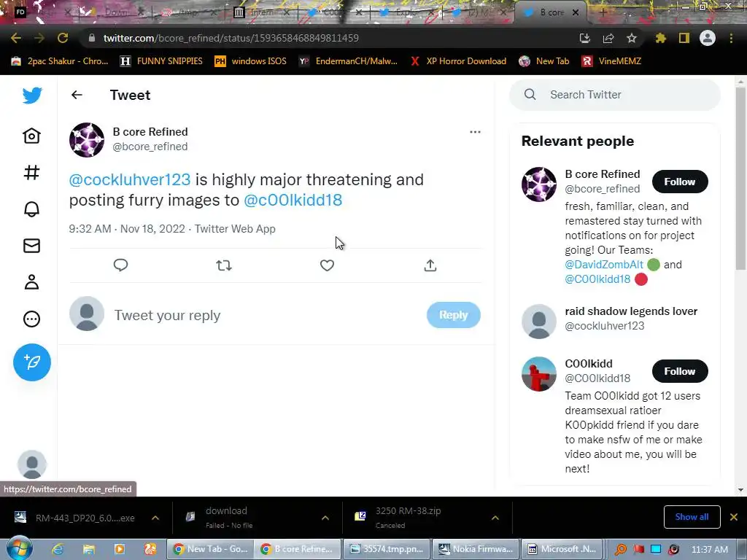Open Windows Start orb
The image size is (747, 560).
(19, 548)
